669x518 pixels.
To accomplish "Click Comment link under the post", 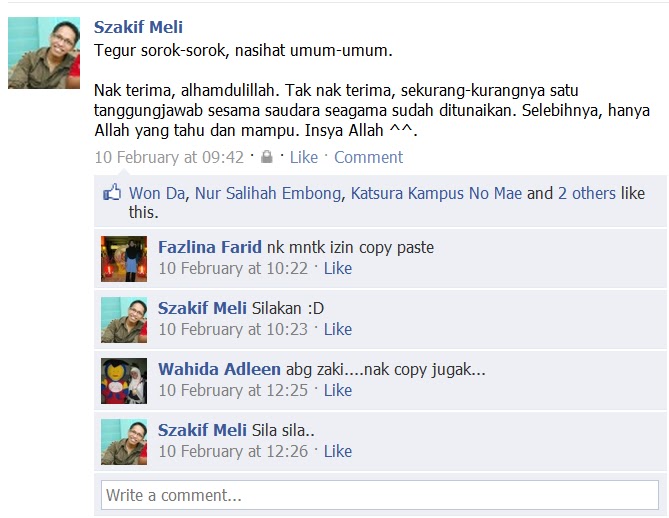I will coord(368,157).
